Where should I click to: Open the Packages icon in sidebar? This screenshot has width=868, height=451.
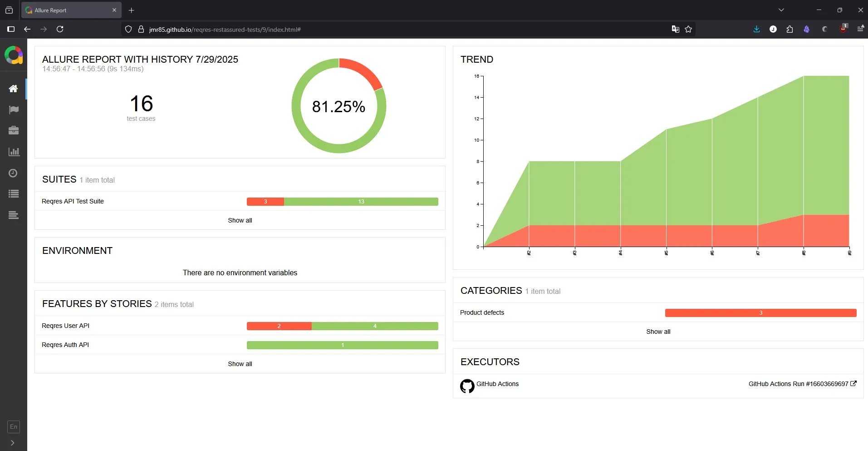point(14,215)
